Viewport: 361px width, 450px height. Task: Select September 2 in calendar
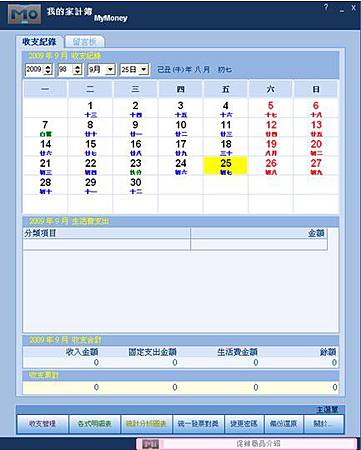pos(135,109)
